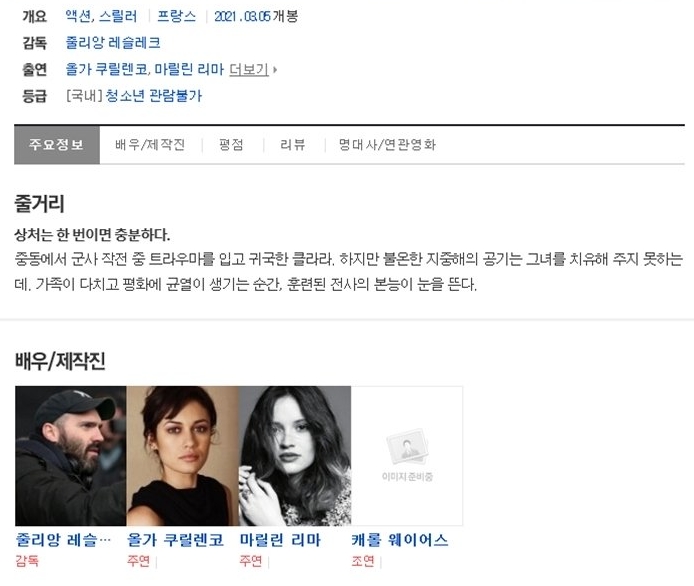
Task: Click 마릴린 리마 in the 출연 row
Action: (189, 69)
